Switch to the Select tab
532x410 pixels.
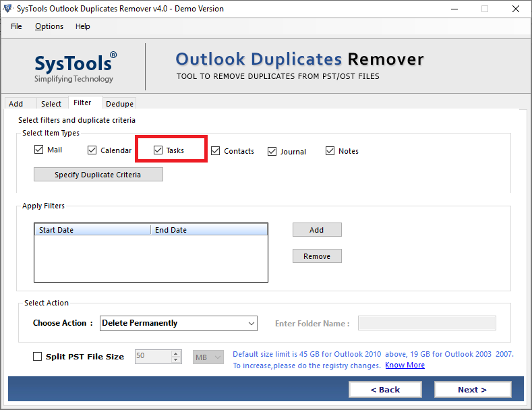[51, 104]
